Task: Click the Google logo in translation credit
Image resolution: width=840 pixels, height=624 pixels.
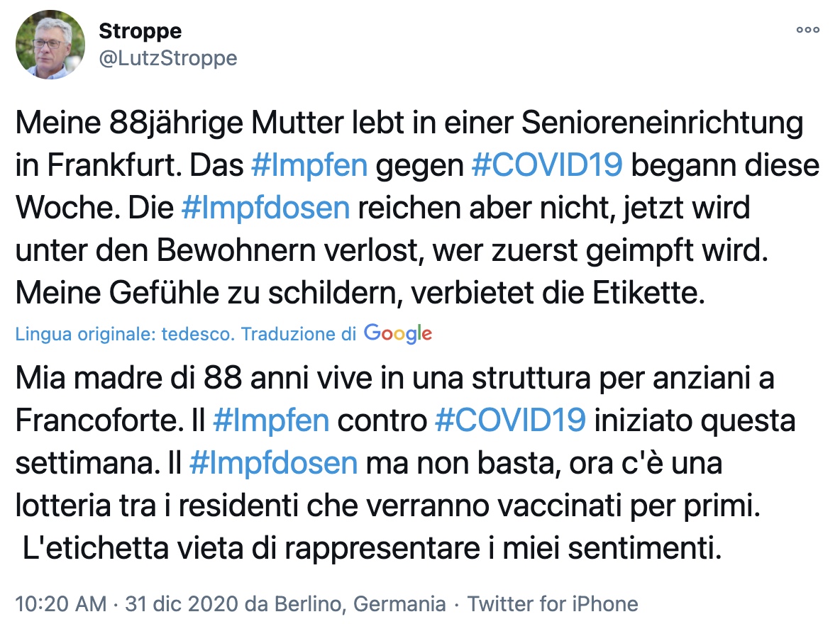Action: click(x=397, y=333)
